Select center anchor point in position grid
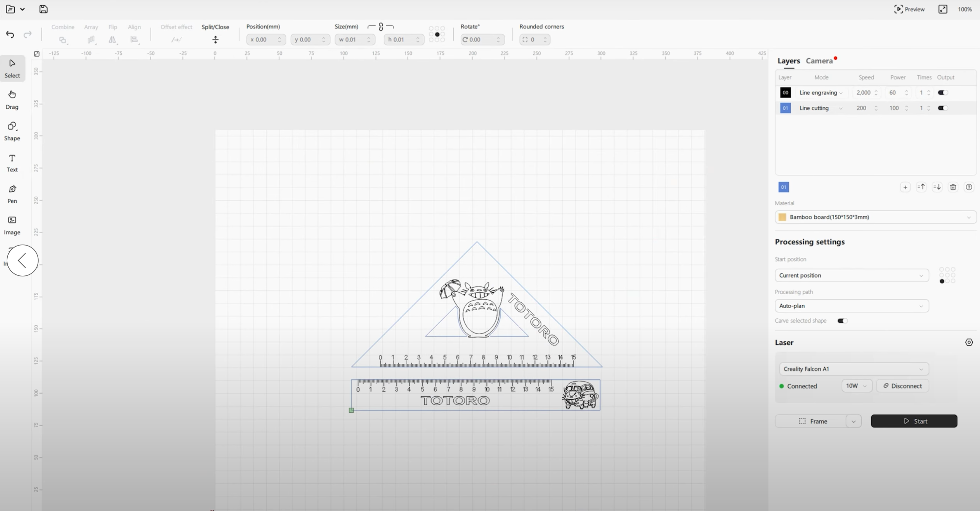Viewport: 980px width, 511px height. pyautogui.click(x=437, y=35)
